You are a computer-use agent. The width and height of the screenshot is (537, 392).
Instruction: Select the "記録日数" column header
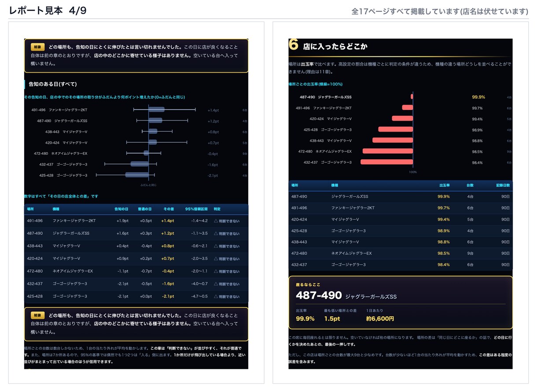point(502,186)
